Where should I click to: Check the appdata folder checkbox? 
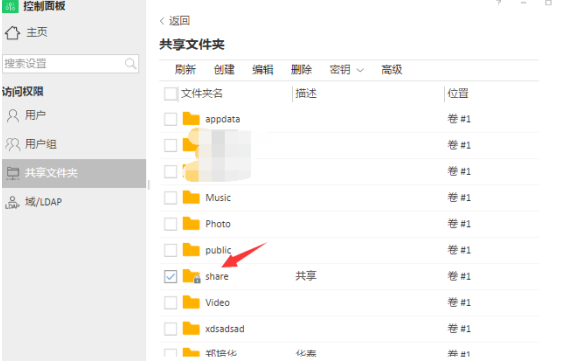(x=170, y=119)
